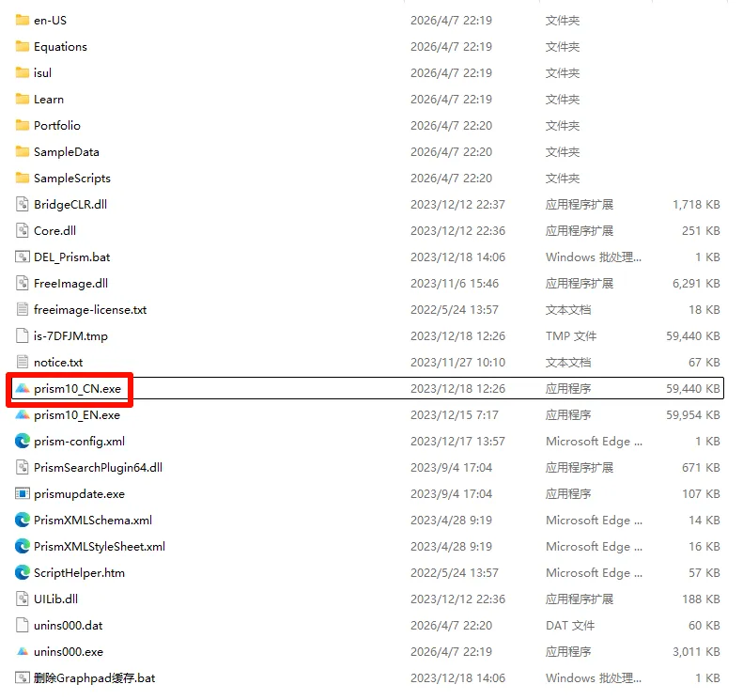743x700 pixels.
Task: Click the Core.dll file icon
Action: coord(23,230)
